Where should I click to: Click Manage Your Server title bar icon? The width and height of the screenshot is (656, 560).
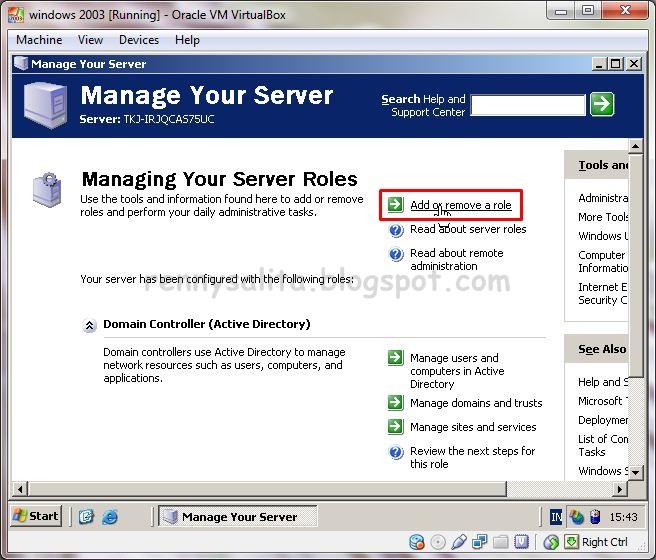tap(21, 64)
